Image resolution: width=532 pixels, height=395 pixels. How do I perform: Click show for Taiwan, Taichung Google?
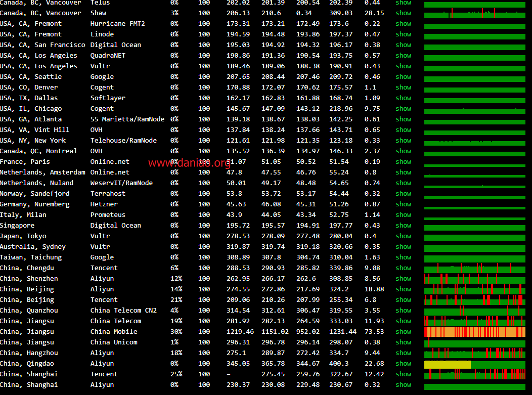[403, 257]
